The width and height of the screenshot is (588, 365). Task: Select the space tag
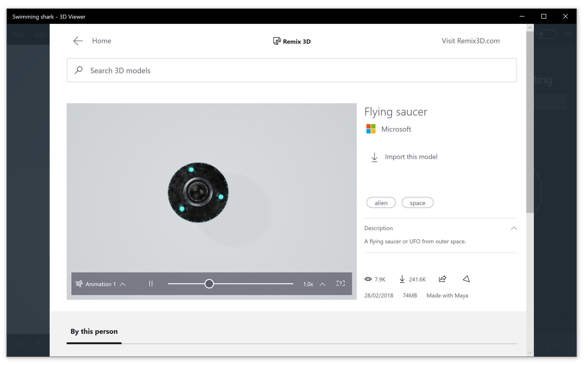[x=417, y=203]
